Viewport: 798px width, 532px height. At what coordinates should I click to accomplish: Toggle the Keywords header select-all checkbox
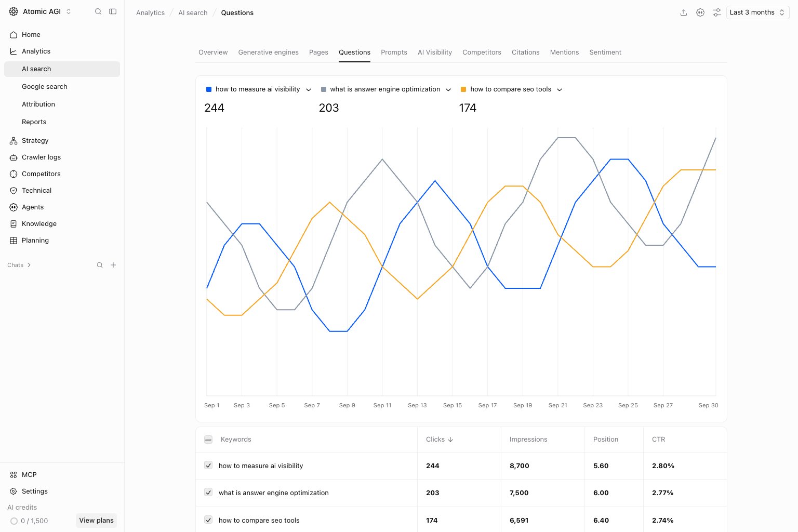coord(208,440)
